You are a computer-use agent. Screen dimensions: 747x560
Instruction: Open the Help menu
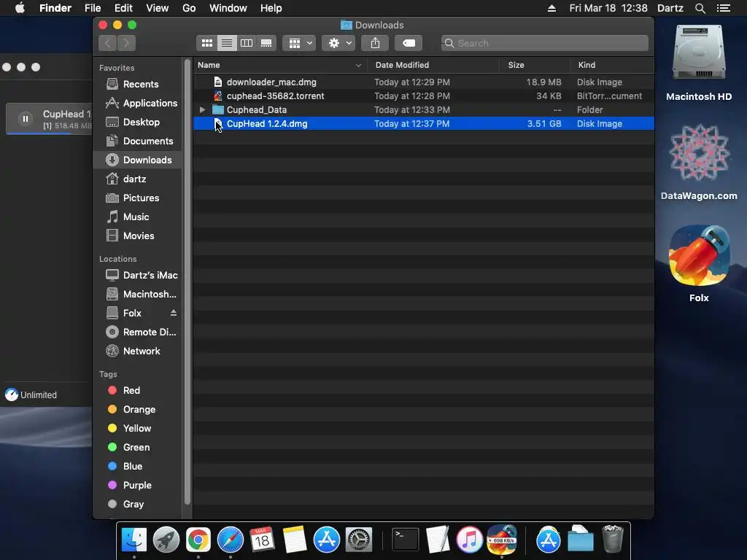point(271,8)
